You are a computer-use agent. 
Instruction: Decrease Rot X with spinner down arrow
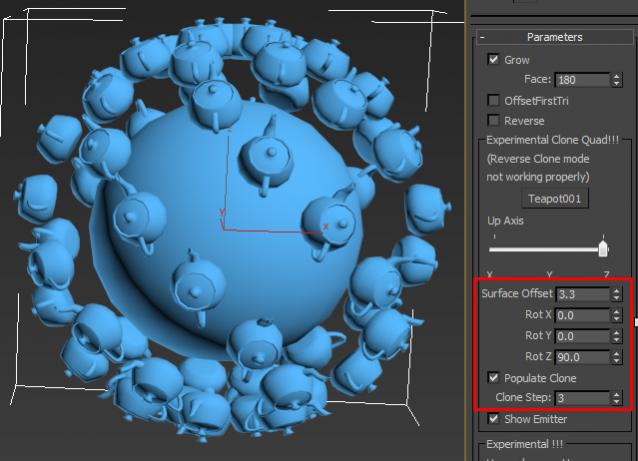(616, 319)
